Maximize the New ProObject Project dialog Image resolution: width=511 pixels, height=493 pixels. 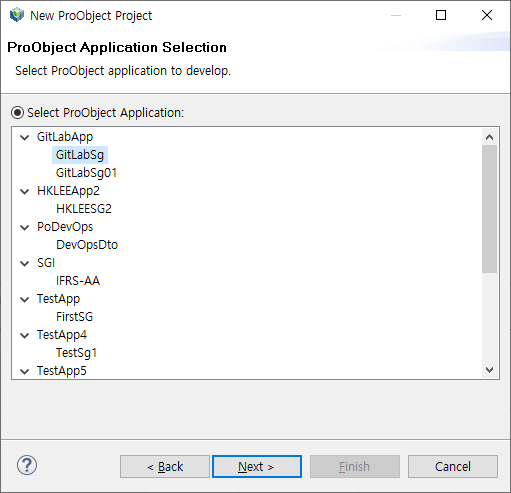coord(441,15)
